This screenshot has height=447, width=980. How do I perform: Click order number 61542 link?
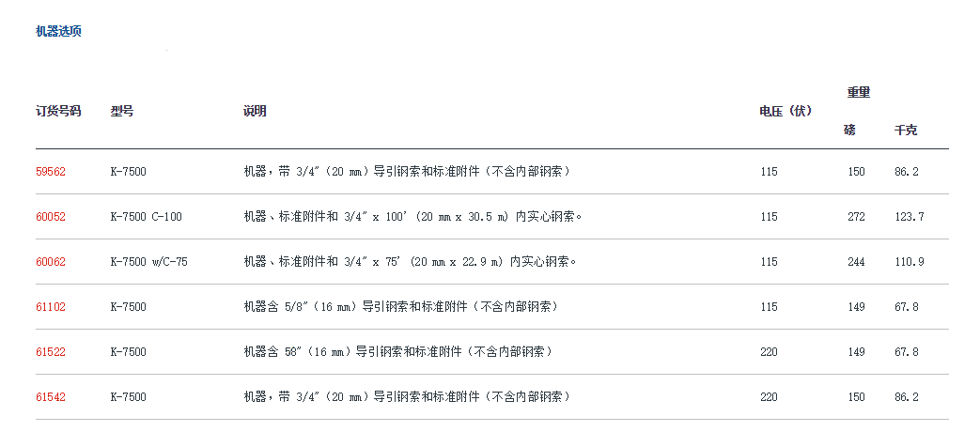(x=51, y=397)
